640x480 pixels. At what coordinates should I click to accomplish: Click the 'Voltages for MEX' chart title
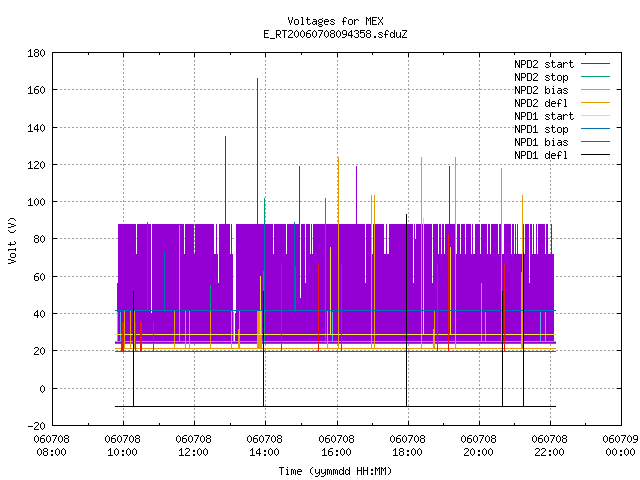(x=335, y=21)
